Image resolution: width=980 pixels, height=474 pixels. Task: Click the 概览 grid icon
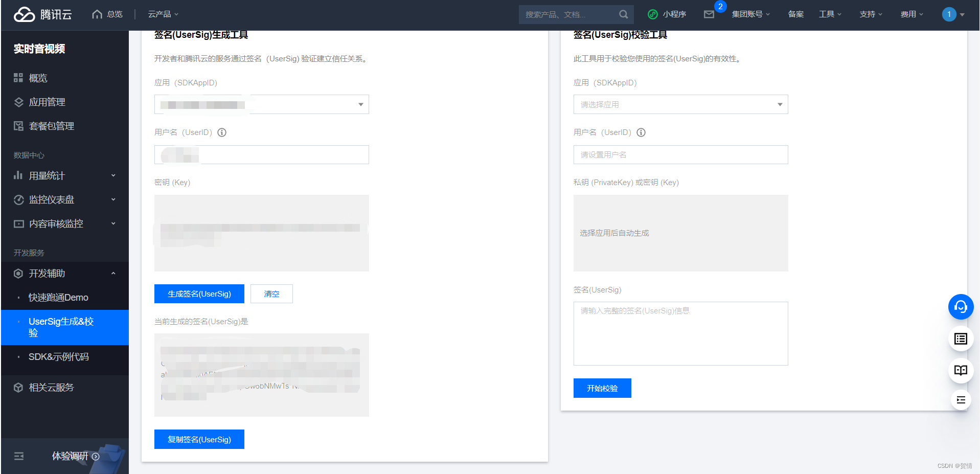[18, 78]
